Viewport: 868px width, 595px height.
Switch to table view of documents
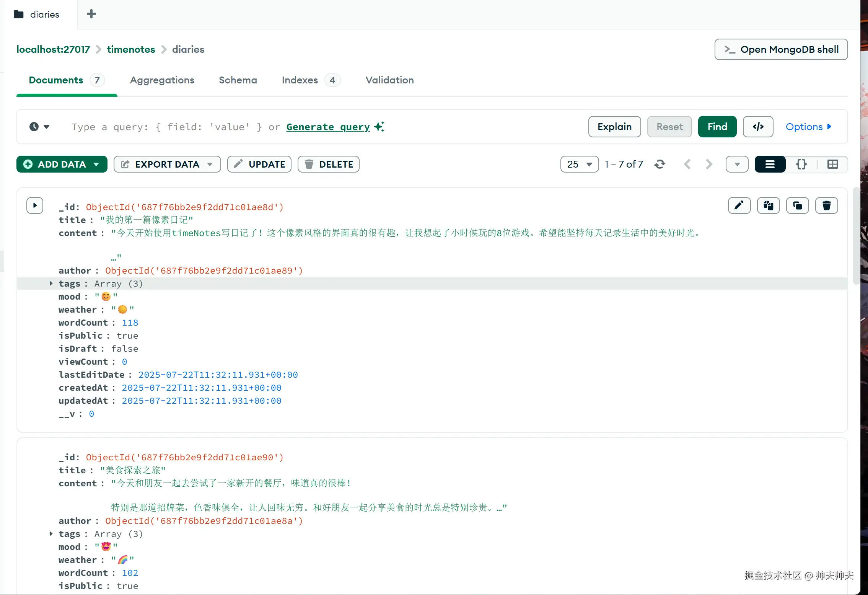pos(832,164)
